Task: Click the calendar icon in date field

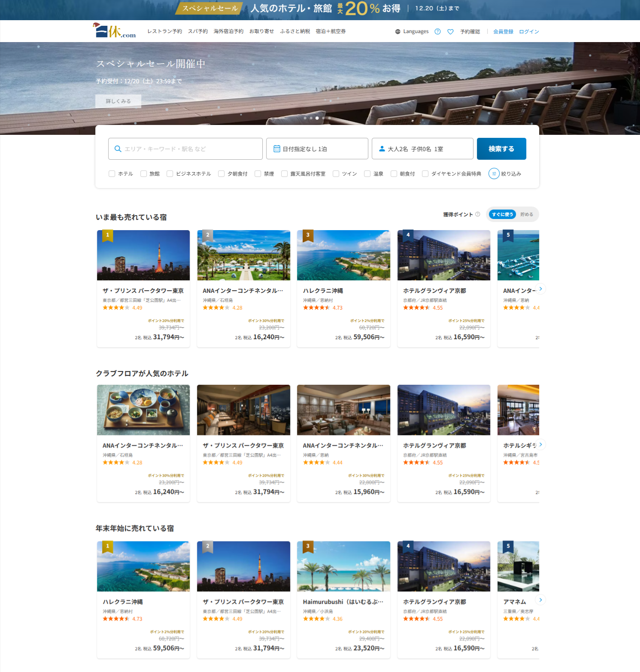Action: 277,149
